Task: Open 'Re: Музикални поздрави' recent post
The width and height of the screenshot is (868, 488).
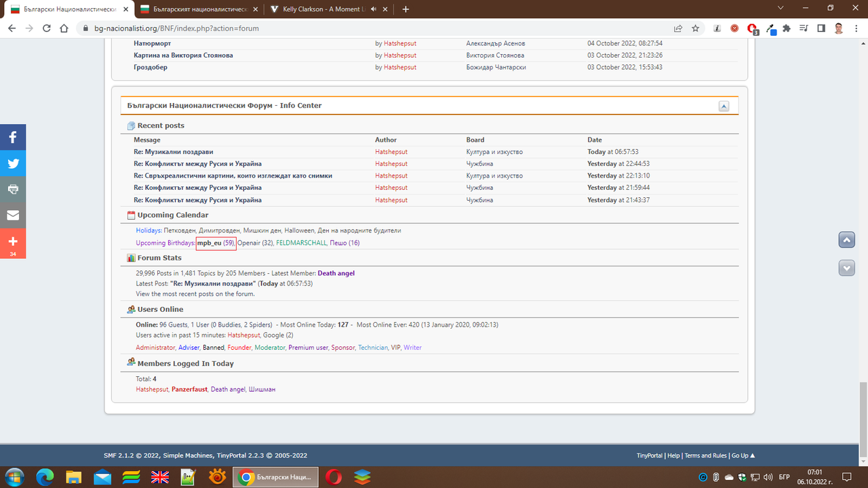Action: pyautogui.click(x=174, y=152)
